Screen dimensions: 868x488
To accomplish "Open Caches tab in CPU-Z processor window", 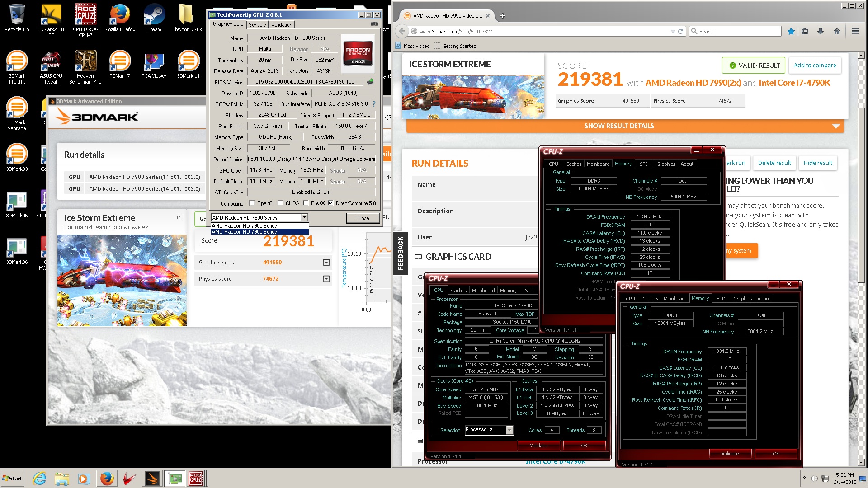I will pos(458,291).
